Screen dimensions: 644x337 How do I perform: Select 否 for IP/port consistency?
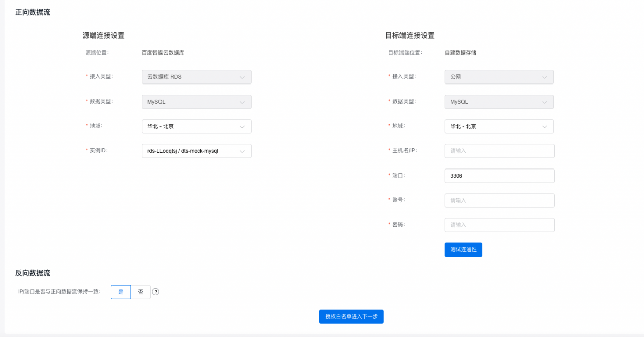(x=141, y=292)
